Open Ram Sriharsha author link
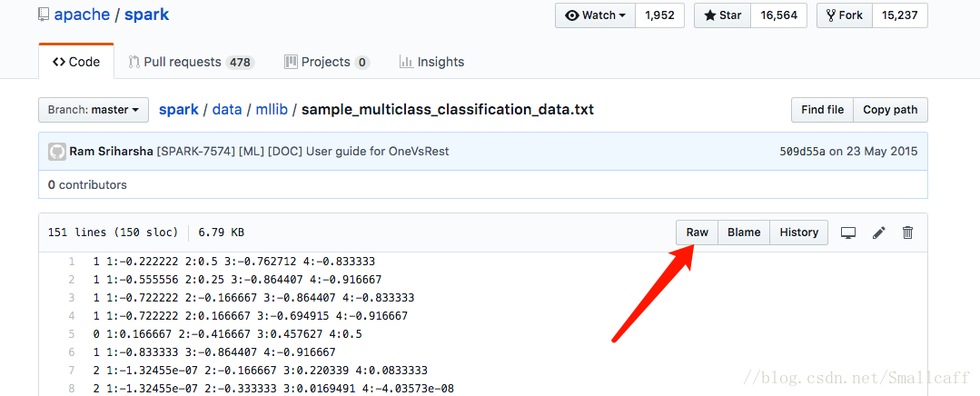The image size is (980, 396). (x=111, y=152)
